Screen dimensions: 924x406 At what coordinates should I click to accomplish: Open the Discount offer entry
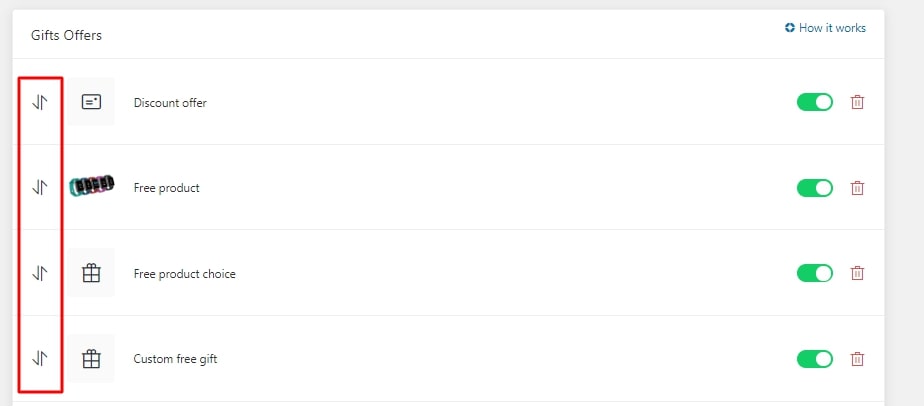170,103
